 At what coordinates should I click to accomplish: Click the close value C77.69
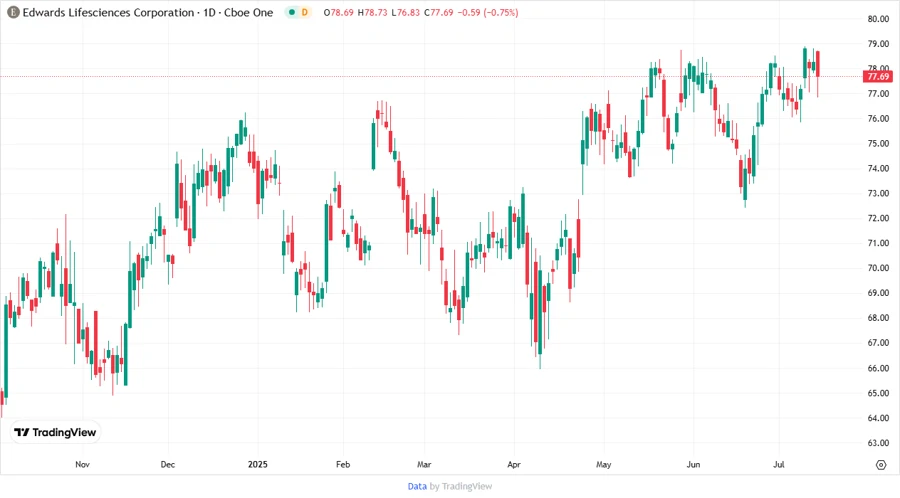click(x=439, y=13)
